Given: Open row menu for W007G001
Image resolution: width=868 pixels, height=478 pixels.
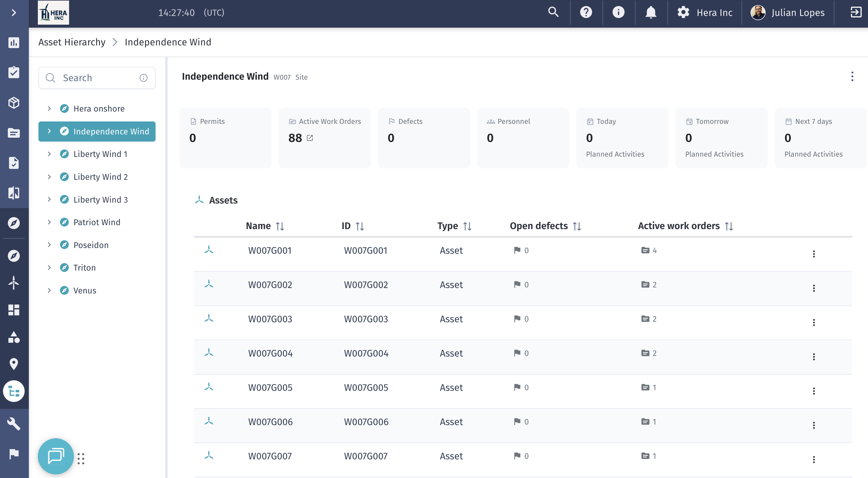Looking at the screenshot, I should tap(814, 254).
